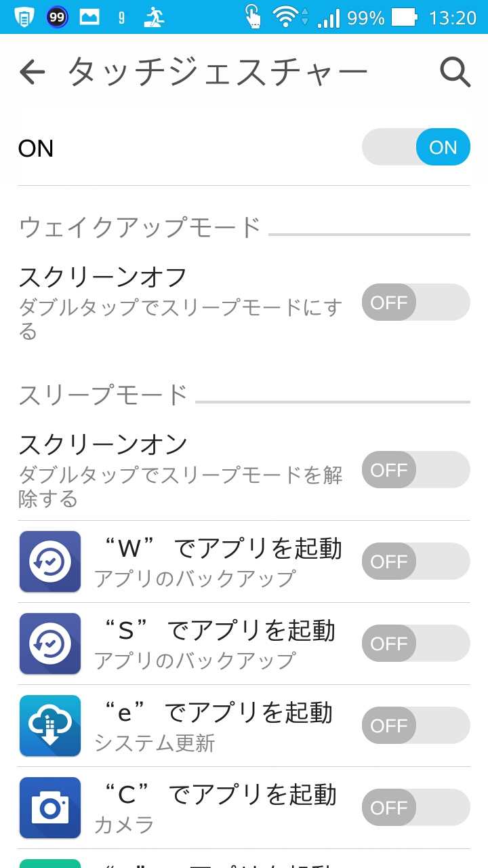The width and height of the screenshot is (488, 868).
Task: Enable the "e" gesture system update switch
Action: click(415, 726)
